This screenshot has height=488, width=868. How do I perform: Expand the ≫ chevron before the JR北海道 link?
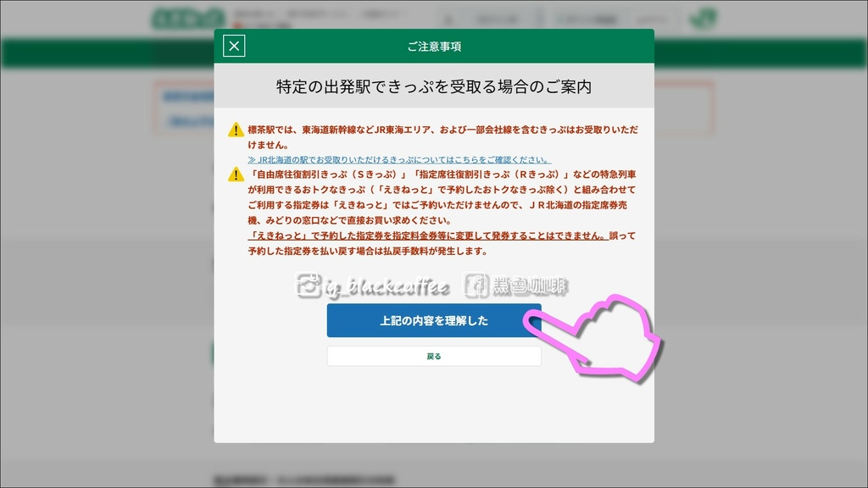252,159
